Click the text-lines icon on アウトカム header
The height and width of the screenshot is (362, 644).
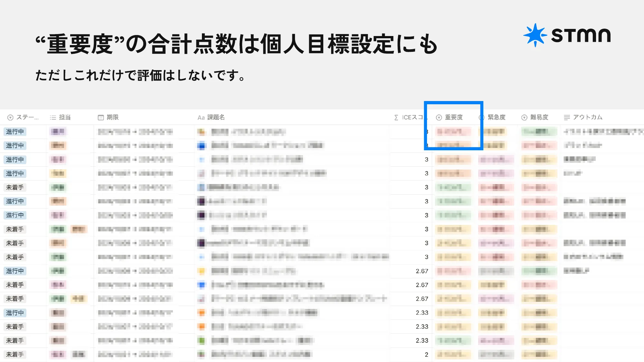[x=567, y=117]
